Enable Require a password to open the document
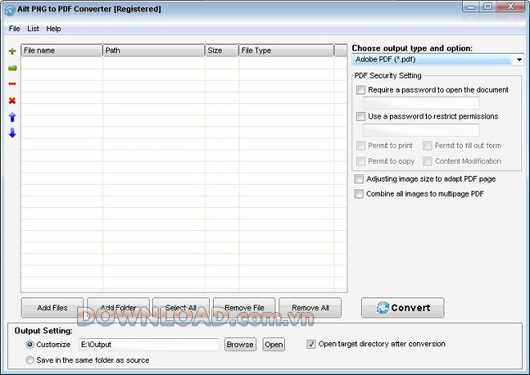 361,90
